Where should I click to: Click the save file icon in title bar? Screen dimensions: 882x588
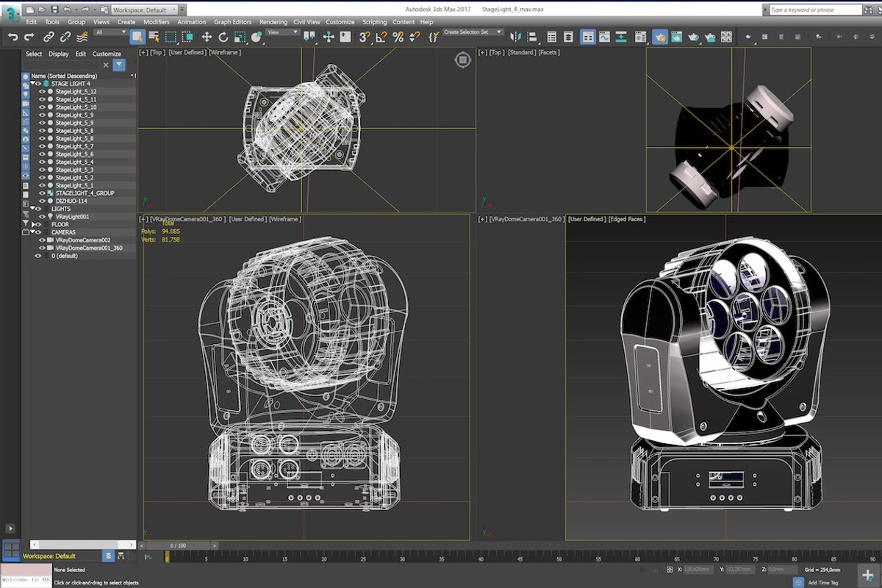point(55,10)
